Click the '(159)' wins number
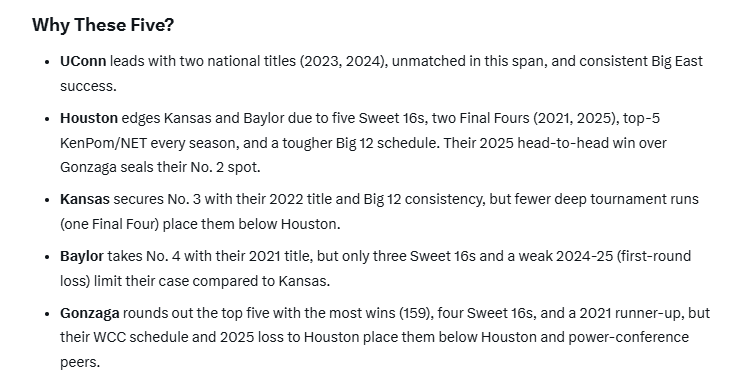The image size is (746, 384). (416, 313)
